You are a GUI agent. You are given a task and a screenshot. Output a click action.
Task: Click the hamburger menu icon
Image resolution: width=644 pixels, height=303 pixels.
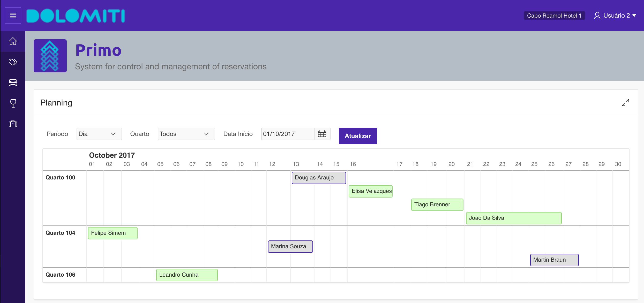[x=13, y=16]
